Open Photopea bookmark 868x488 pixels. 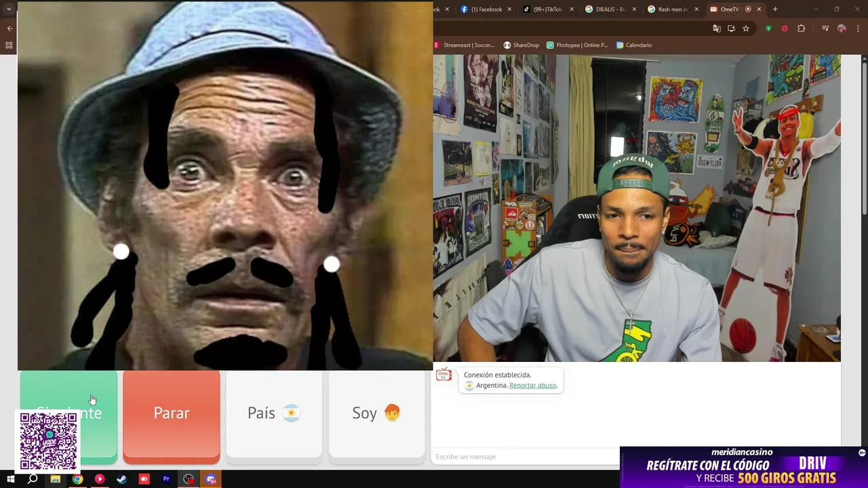(577, 45)
